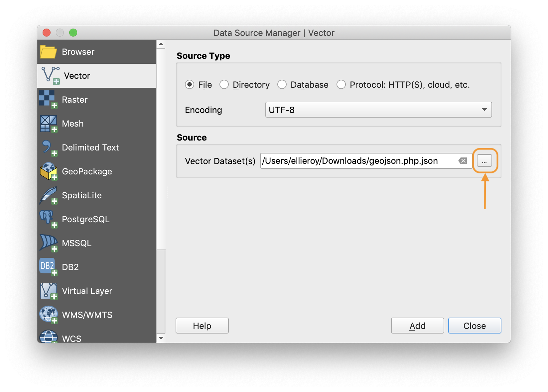Image resolution: width=548 pixels, height=392 pixels.
Task: Open the Browser panel icon
Action: (49, 51)
